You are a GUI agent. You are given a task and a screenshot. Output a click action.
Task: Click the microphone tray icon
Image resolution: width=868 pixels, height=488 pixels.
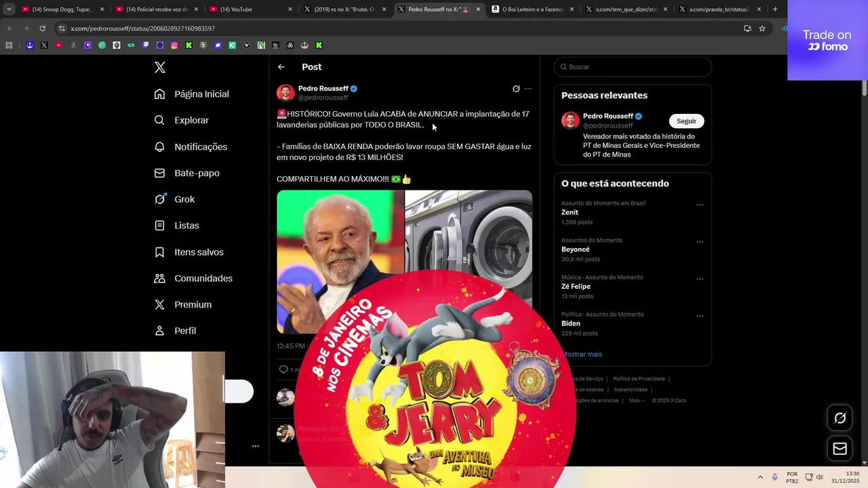coord(775,477)
